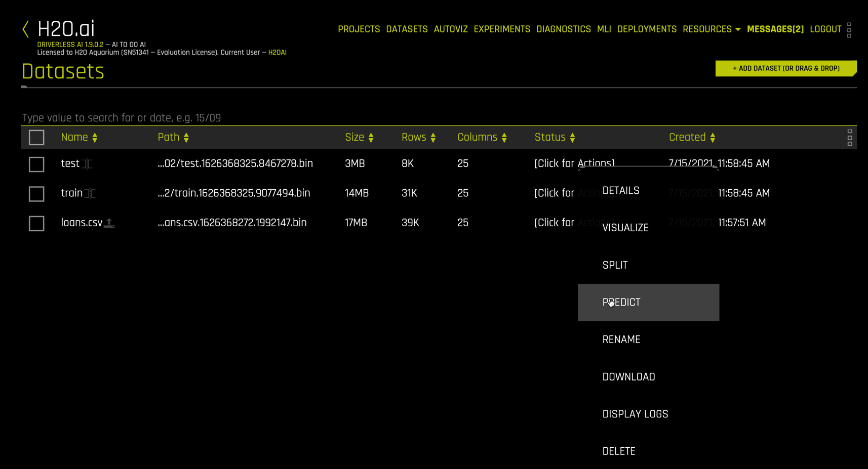Click the 11:57:51 AM created timestamp
The width and height of the screenshot is (868, 469).
click(x=742, y=223)
